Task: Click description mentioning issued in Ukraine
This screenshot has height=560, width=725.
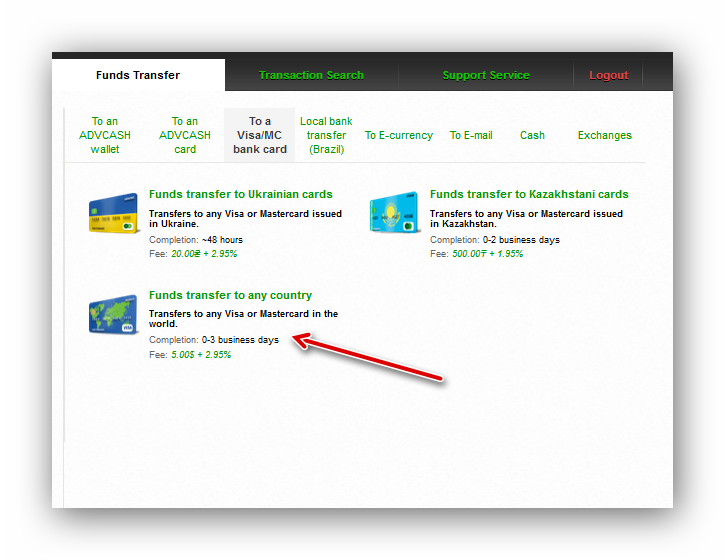Action: (245, 219)
